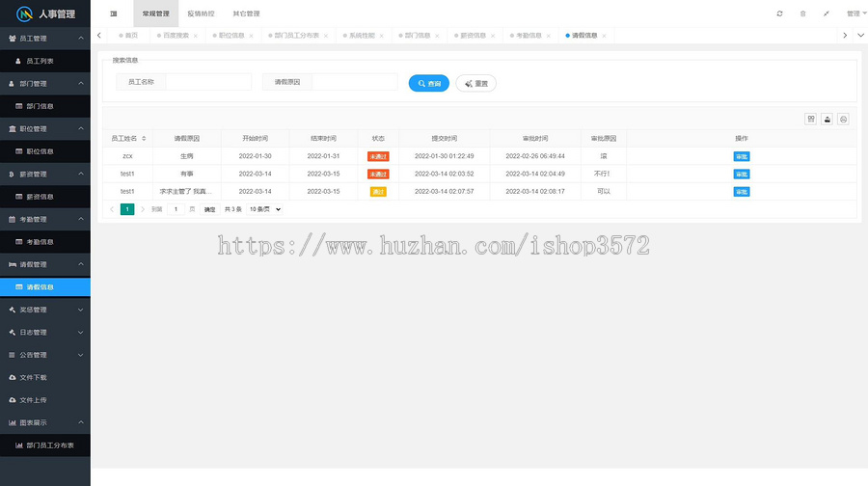Collapse the 职位管理 sidebar group
The image size is (868, 486).
pyautogui.click(x=44, y=129)
